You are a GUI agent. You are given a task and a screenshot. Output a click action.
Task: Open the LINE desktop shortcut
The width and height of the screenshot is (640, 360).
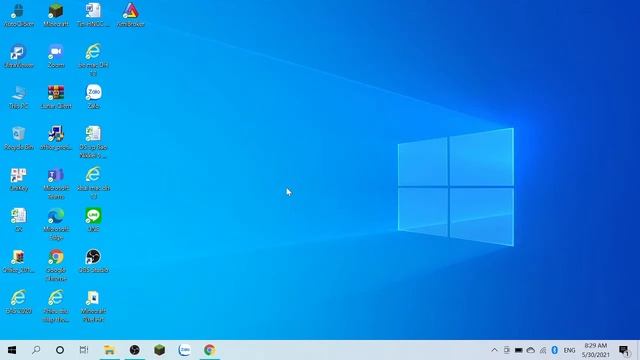(93, 220)
